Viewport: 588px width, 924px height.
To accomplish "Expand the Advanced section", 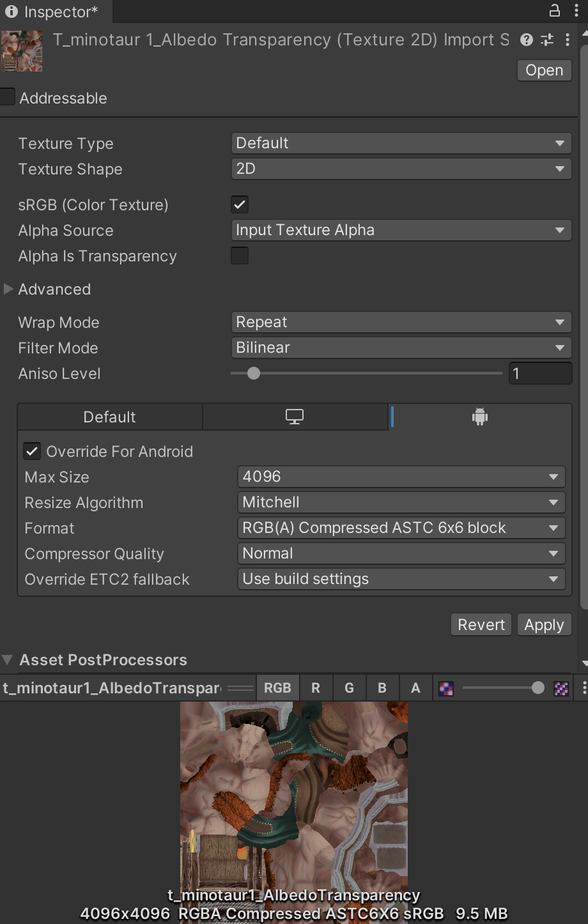I will pos(9,289).
